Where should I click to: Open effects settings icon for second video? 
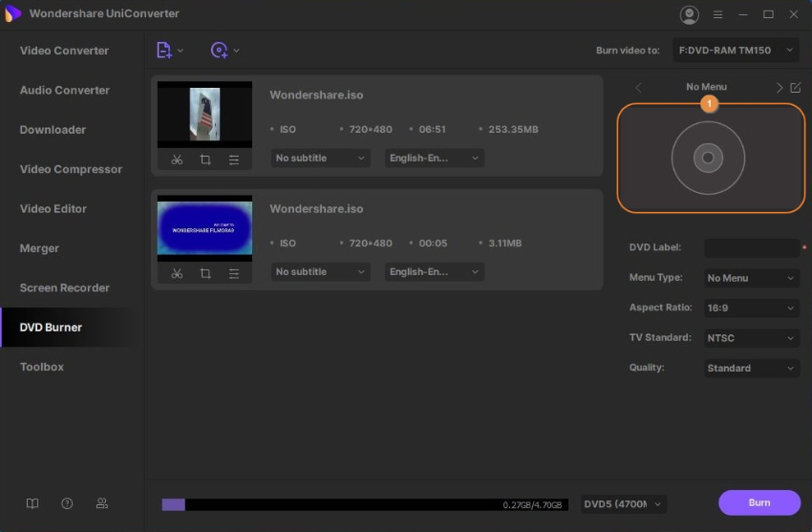234,273
